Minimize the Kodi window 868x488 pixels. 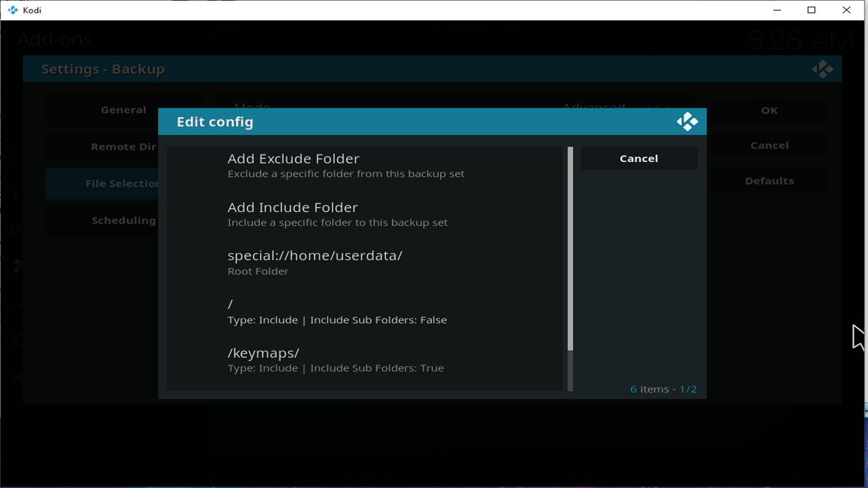click(777, 10)
